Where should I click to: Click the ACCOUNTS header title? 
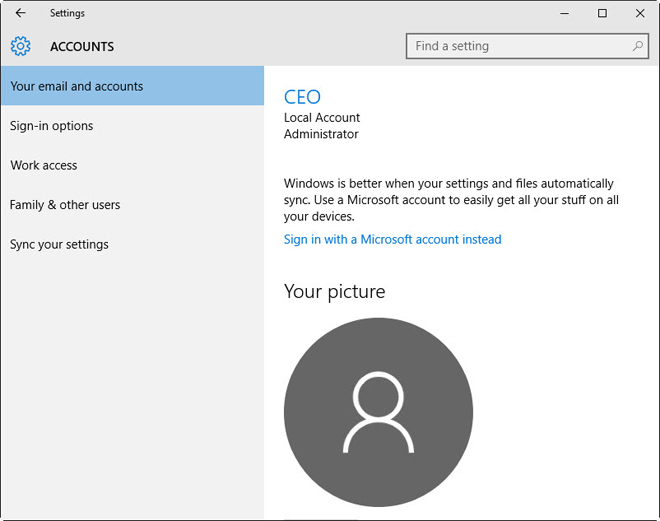82,46
